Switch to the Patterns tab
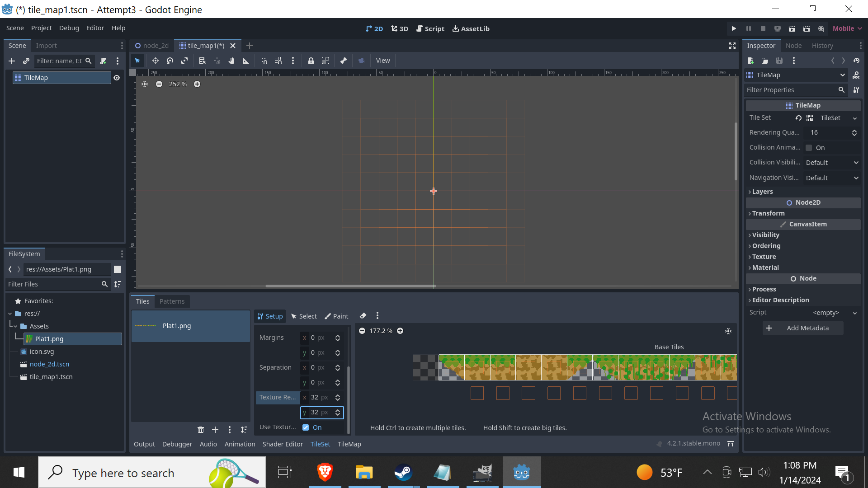 pyautogui.click(x=172, y=301)
